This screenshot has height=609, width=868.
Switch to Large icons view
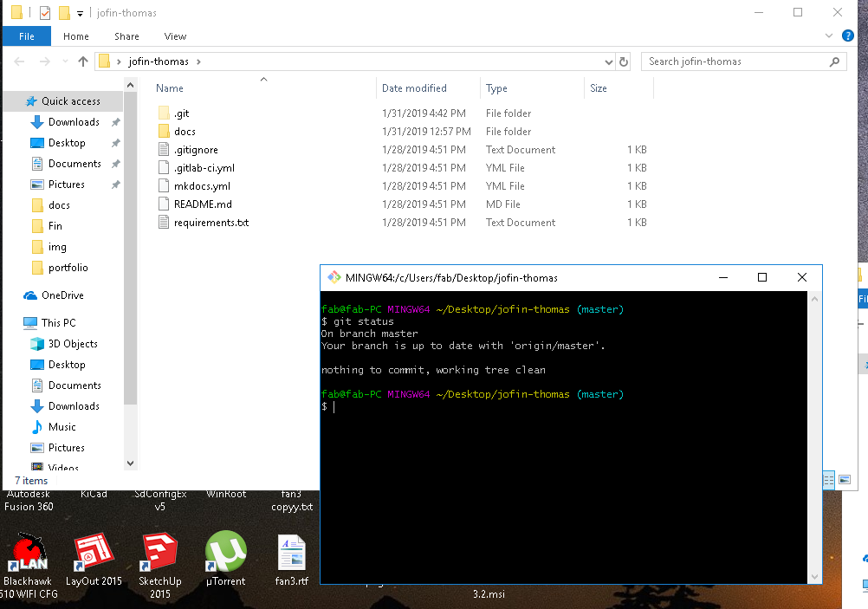click(x=845, y=480)
